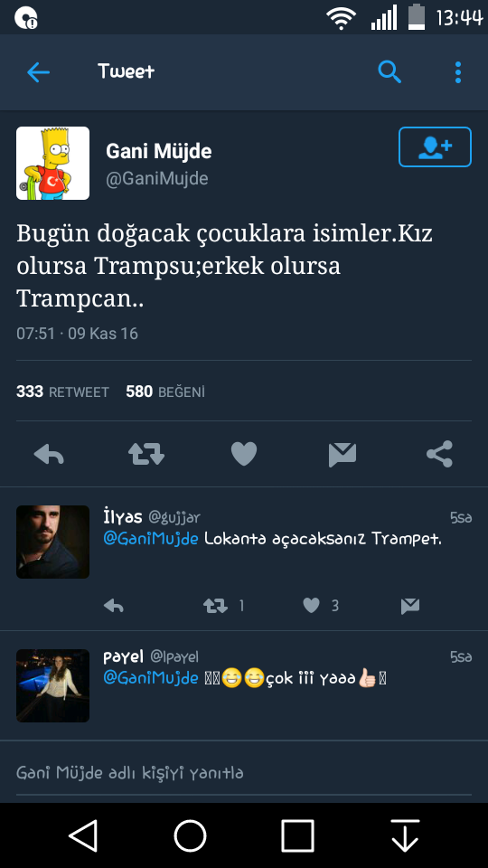This screenshot has height=868, width=488.
Task: View the 580 Beğeni likes list
Action: 165,392
